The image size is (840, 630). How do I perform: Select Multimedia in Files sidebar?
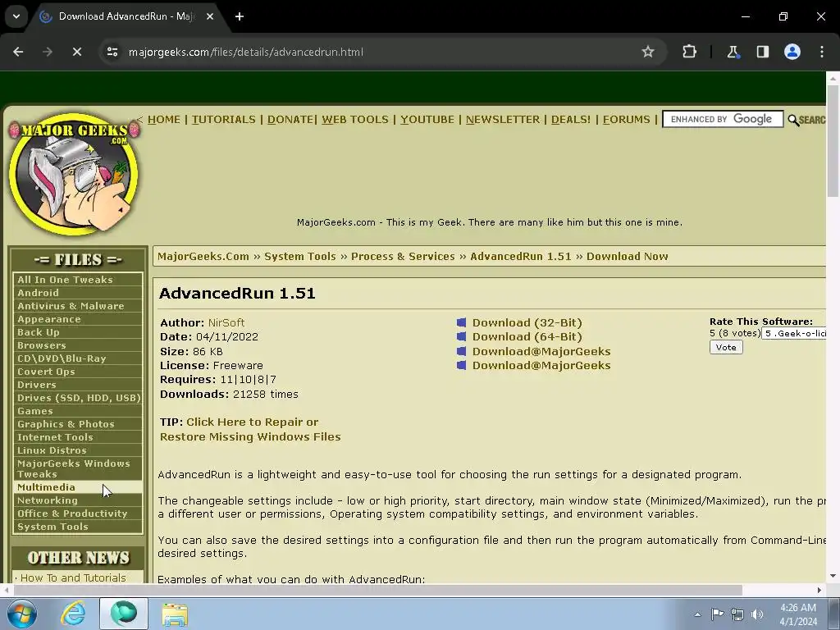point(78,487)
